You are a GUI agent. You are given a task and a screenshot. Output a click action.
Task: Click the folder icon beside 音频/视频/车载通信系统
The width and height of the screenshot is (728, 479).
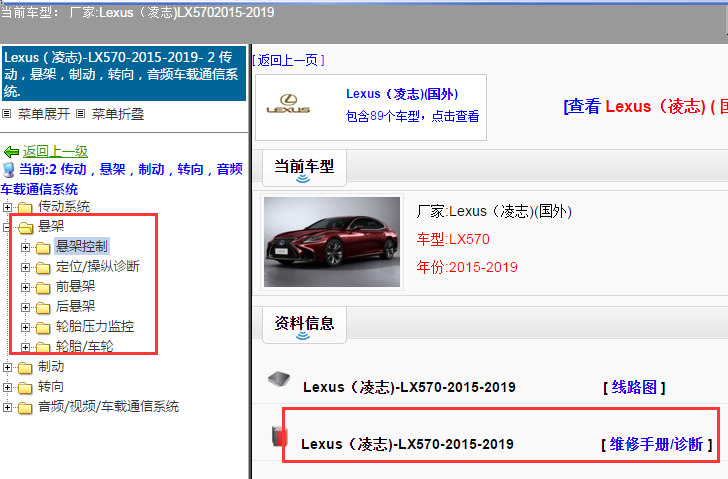tap(25, 408)
